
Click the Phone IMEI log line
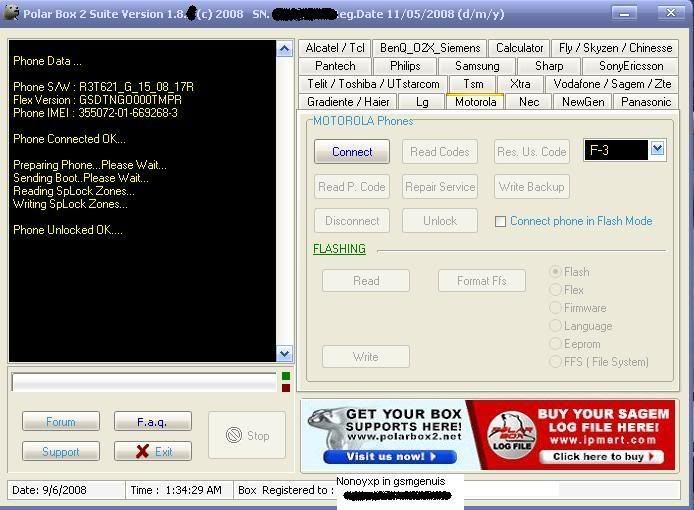tap(95, 113)
